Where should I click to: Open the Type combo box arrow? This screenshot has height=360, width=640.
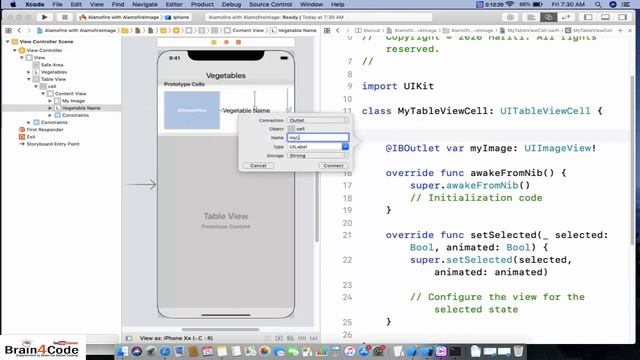[345, 147]
